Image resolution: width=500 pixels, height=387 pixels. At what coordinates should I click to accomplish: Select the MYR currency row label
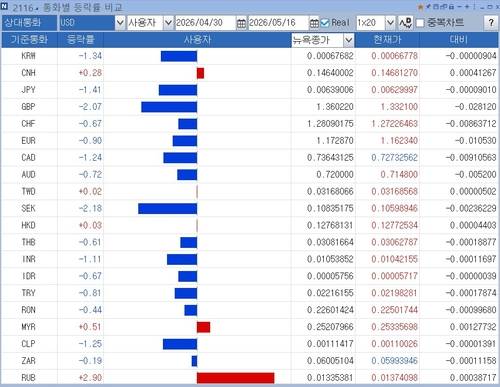point(28,327)
